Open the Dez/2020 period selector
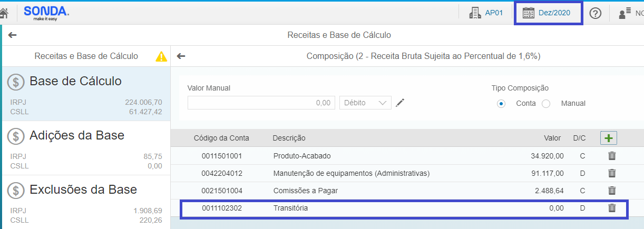Screen dimensions: 644x229 pyautogui.click(x=547, y=13)
